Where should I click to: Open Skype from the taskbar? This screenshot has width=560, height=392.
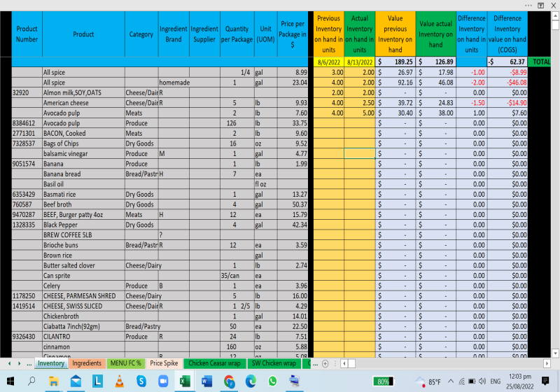click(x=141, y=381)
